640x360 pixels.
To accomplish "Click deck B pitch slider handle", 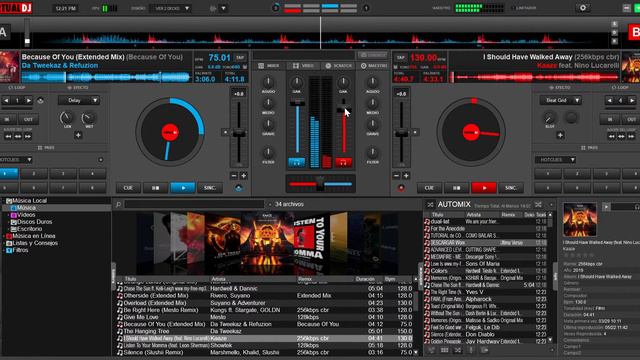I will [x=402, y=133].
